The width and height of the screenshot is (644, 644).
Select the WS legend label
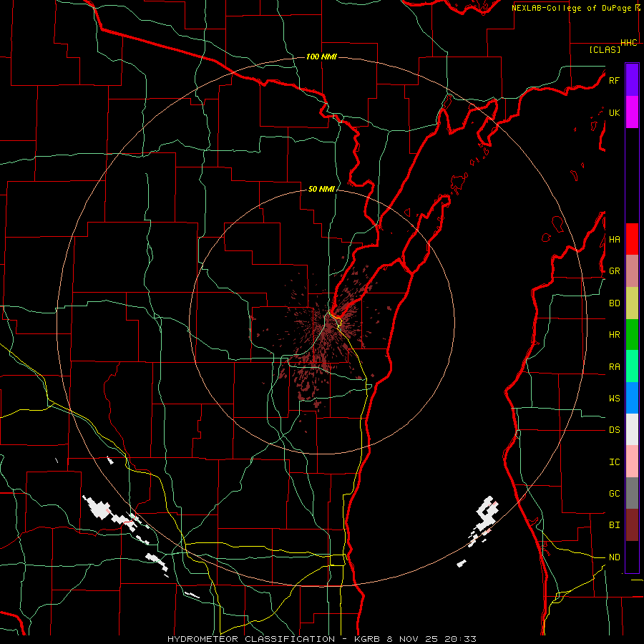[x=614, y=398]
